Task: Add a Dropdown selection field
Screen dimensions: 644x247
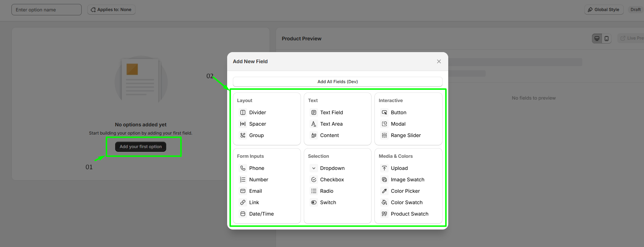Action: point(332,168)
